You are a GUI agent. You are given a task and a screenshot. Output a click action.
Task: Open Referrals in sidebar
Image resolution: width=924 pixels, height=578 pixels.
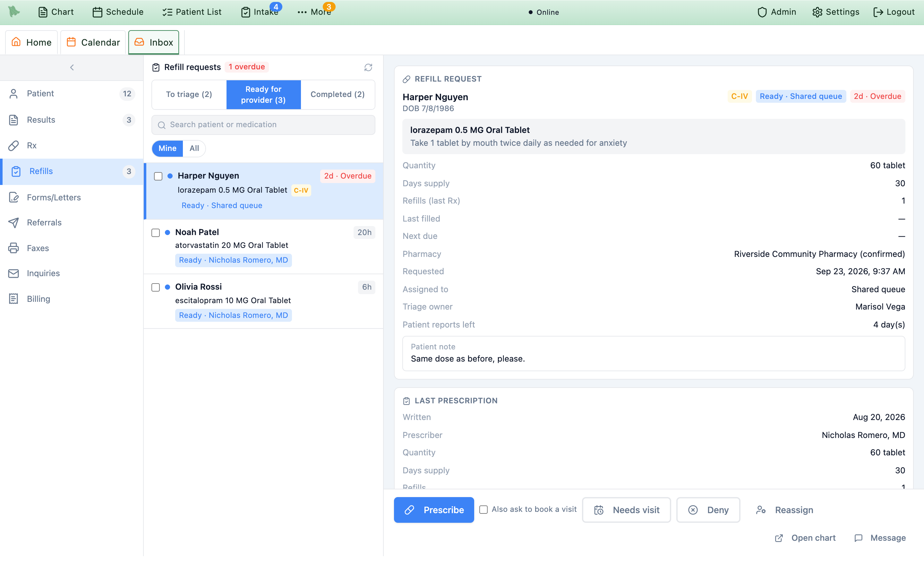tap(72, 223)
